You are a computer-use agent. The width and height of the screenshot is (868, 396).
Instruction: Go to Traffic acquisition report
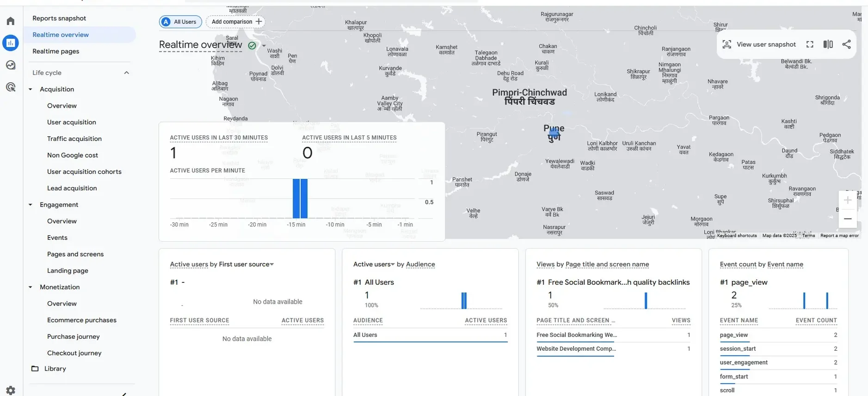click(x=74, y=139)
